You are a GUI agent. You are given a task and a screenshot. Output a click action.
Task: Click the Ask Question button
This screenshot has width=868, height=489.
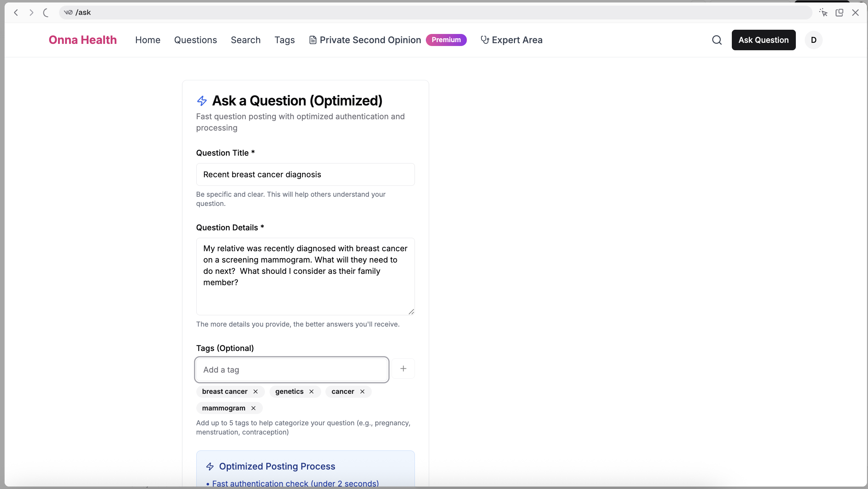click(x=763, y=40)
